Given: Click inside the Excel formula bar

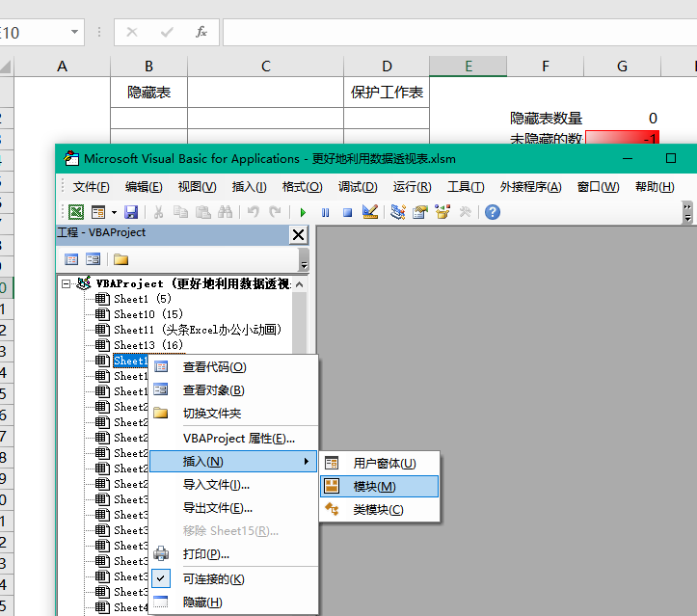Looking at the screenshot, I should point(460,32).
